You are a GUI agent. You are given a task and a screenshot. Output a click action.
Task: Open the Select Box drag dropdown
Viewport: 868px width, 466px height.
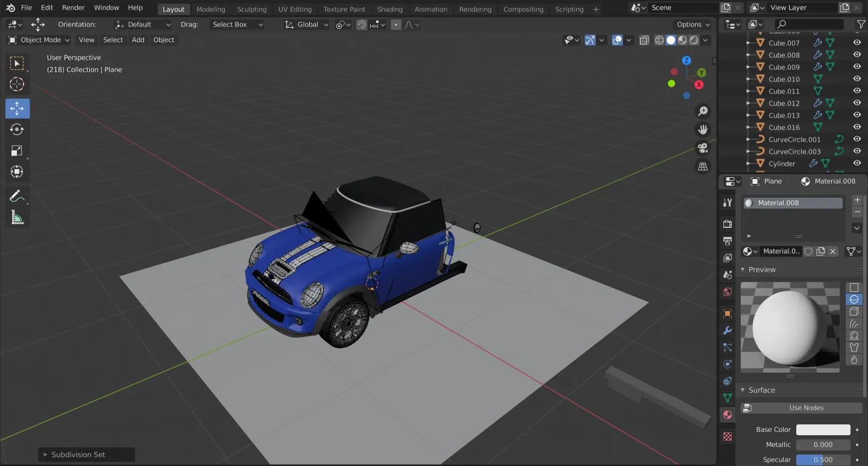[236, 24]
